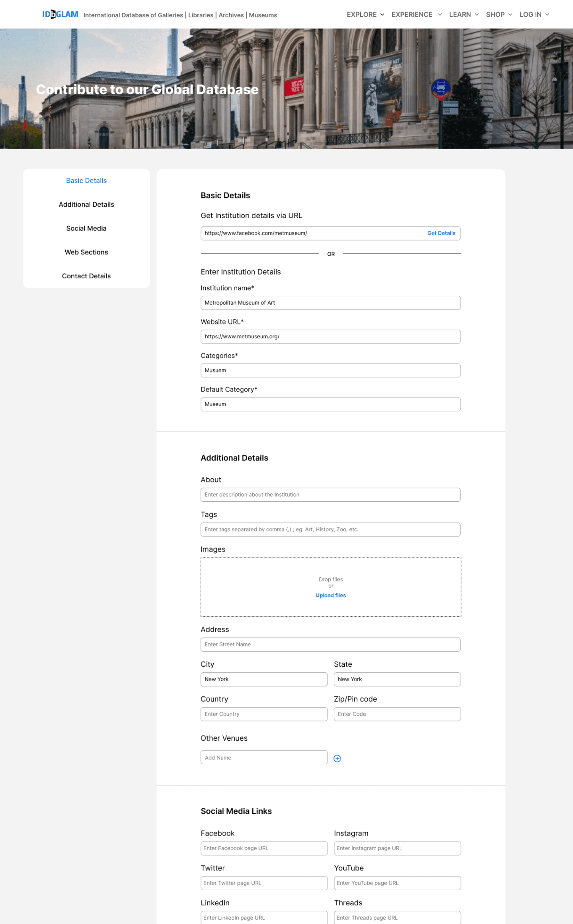573x924 pixels.
Task: Focus the Facebook page URL field
Action: point(264,848)
